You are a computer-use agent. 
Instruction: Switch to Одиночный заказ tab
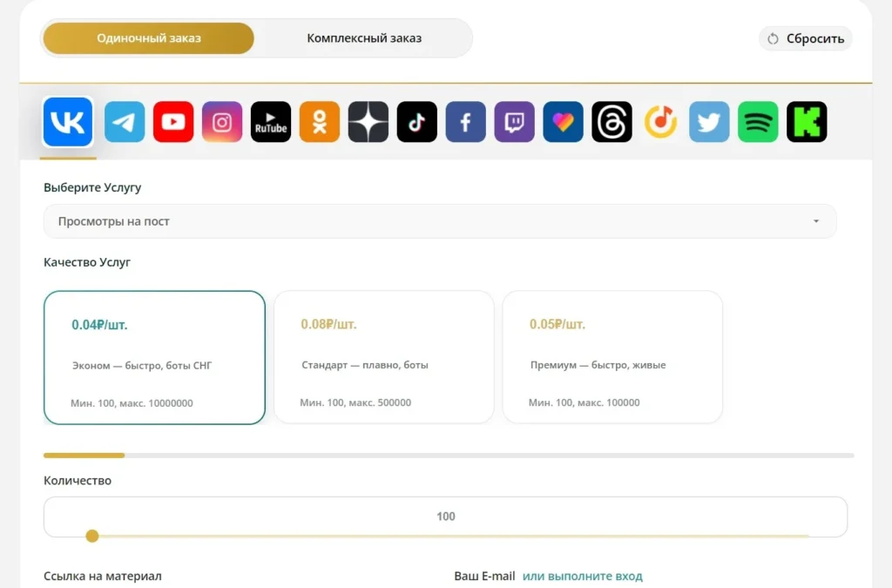coord(148,38)
